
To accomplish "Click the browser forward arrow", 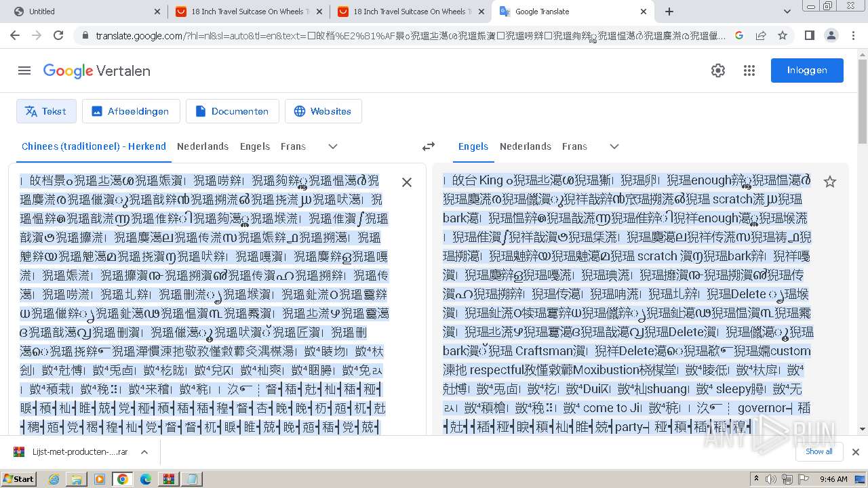I will coord(37,35).
